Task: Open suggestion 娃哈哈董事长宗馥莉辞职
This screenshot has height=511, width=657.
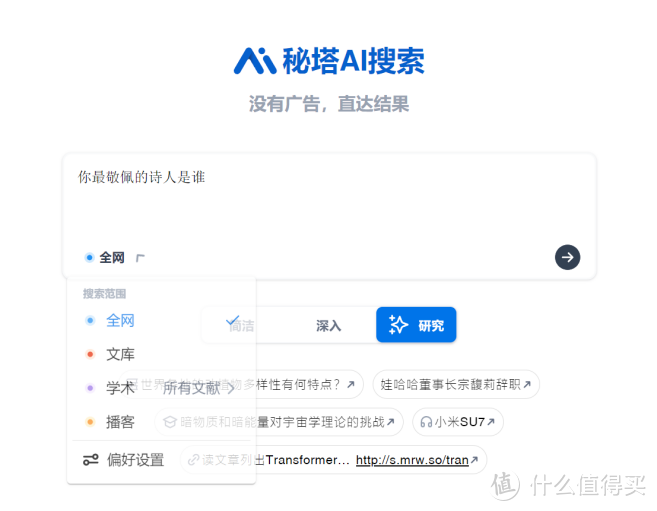Action: [x=455, y=384]
